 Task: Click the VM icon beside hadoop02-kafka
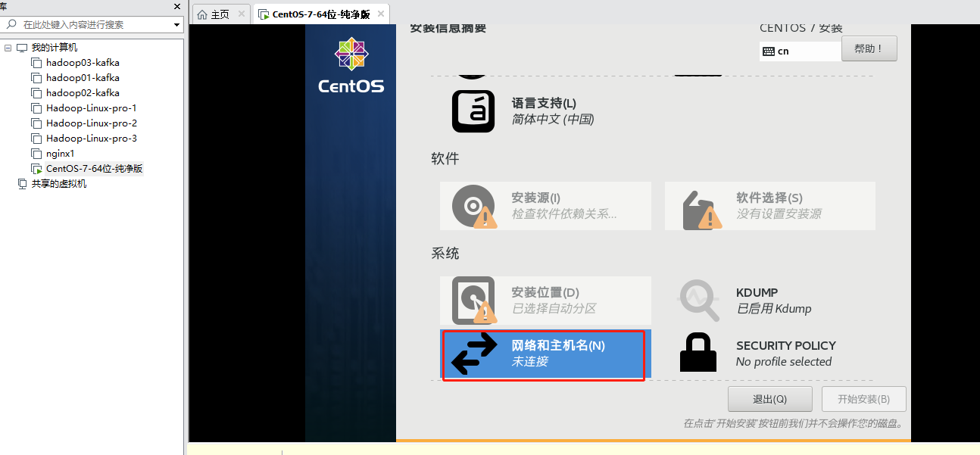tap(36, 93)
